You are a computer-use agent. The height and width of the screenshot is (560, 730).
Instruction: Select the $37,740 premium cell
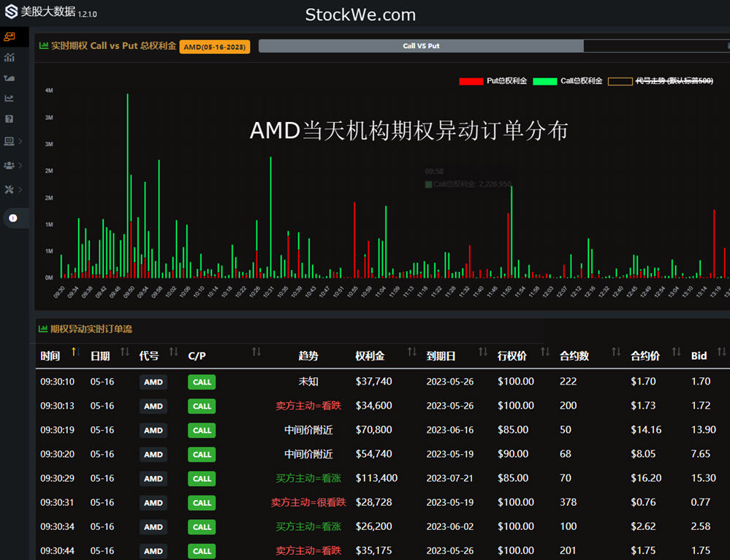(x=373, y=382)
